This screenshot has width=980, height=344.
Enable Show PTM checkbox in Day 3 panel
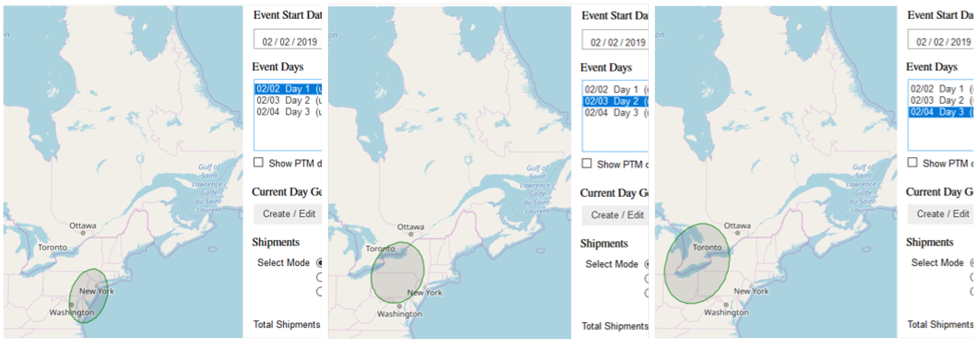912,163
